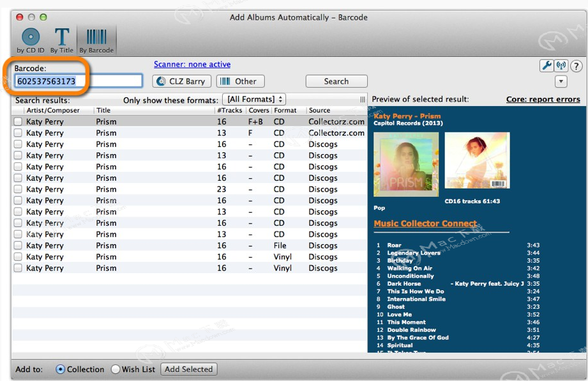This screenshot has width=588, height=381.
Task: Check the File format Prism result
Action: pos(18,245)
